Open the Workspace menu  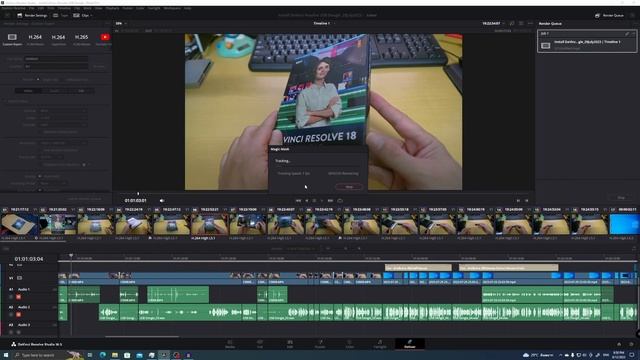172,8
